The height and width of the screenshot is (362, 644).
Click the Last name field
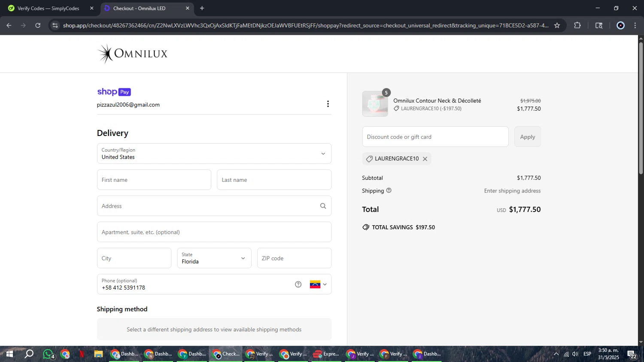(x=274, y=180)
